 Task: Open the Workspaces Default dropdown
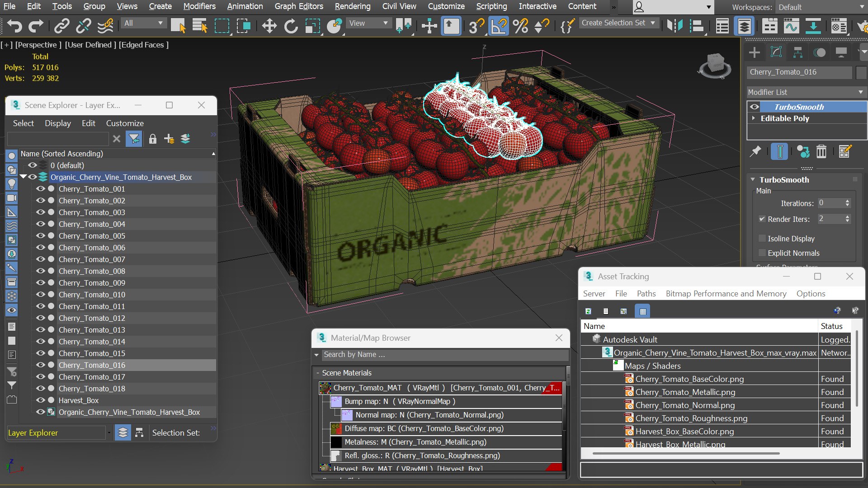820,7
